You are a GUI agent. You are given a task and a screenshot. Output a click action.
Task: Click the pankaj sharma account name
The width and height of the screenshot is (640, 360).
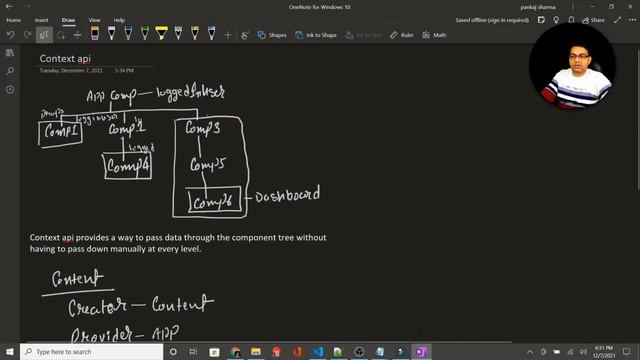(x=538, y=7)
